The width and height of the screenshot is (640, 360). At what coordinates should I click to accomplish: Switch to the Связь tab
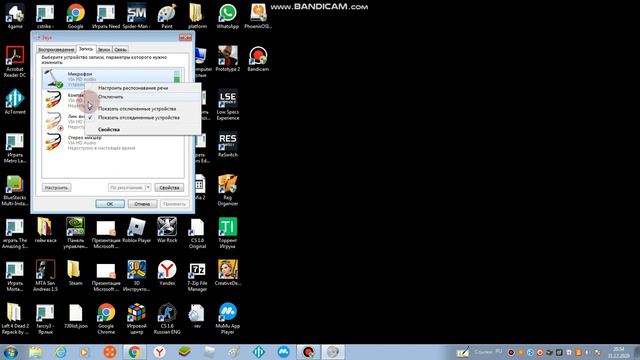(120, 49)
